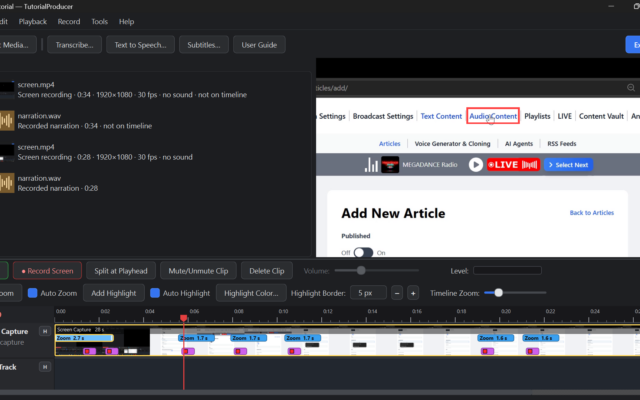Screen dimensions: 640x400
Task: Select the Articles sub-tab
Action: [390, 144]
